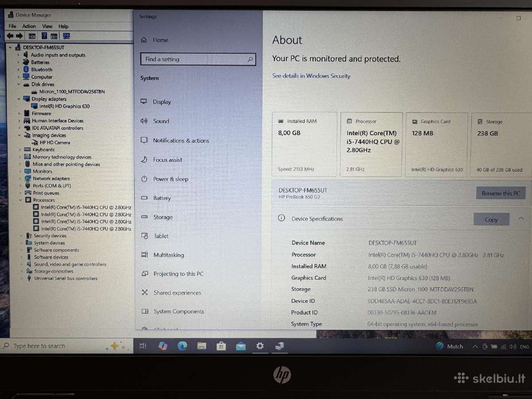The width and height of the screenshot is (532, 399).
Task: Open Sound settings in the sidebar
Action: (x=161, y=121)
